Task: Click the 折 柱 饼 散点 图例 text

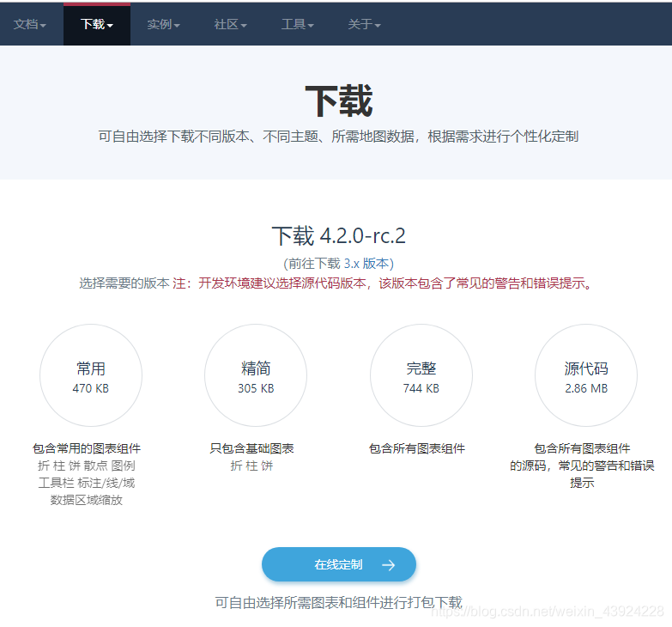Action: [x=87, y=466]
